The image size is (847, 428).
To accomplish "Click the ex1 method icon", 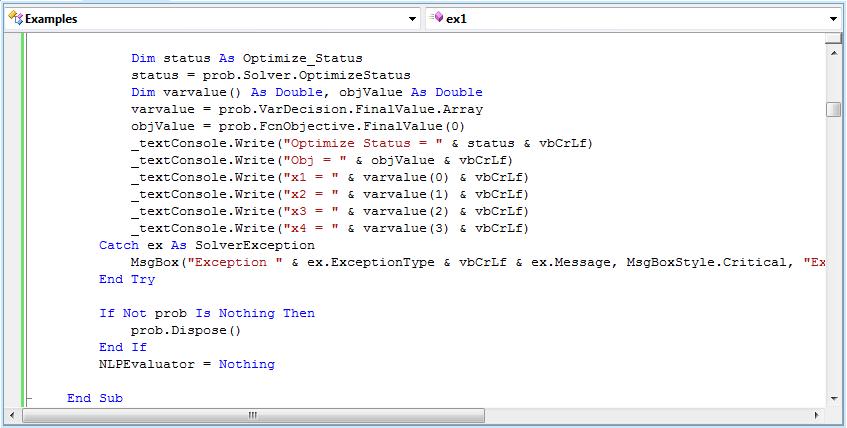I will pyautogui.click(x=437, y=18).
